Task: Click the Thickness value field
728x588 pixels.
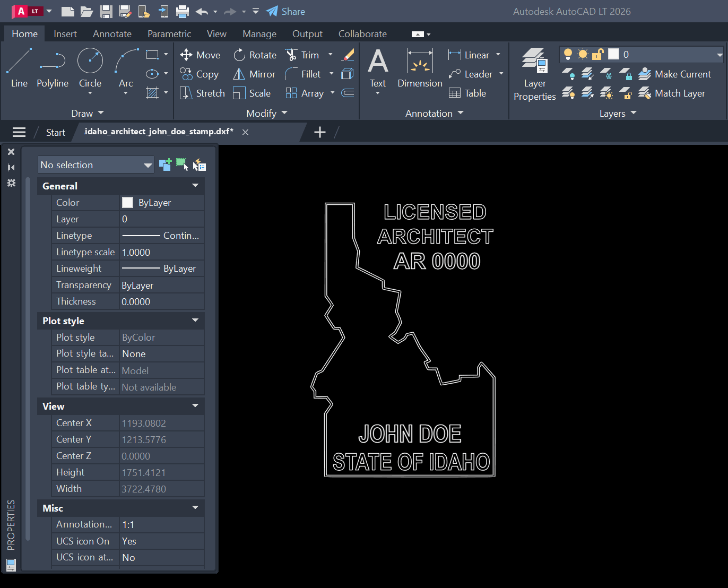Action: [x=162, y=301]
